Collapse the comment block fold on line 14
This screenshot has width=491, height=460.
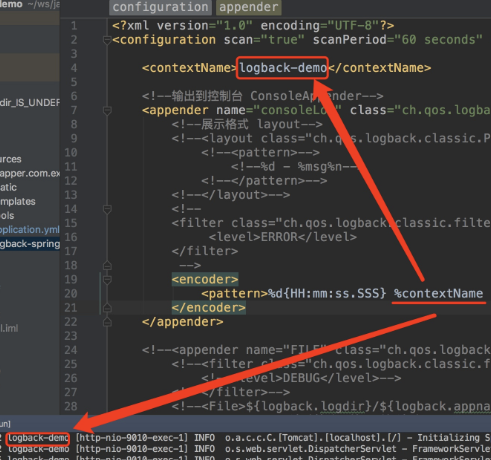click(107, 209)
